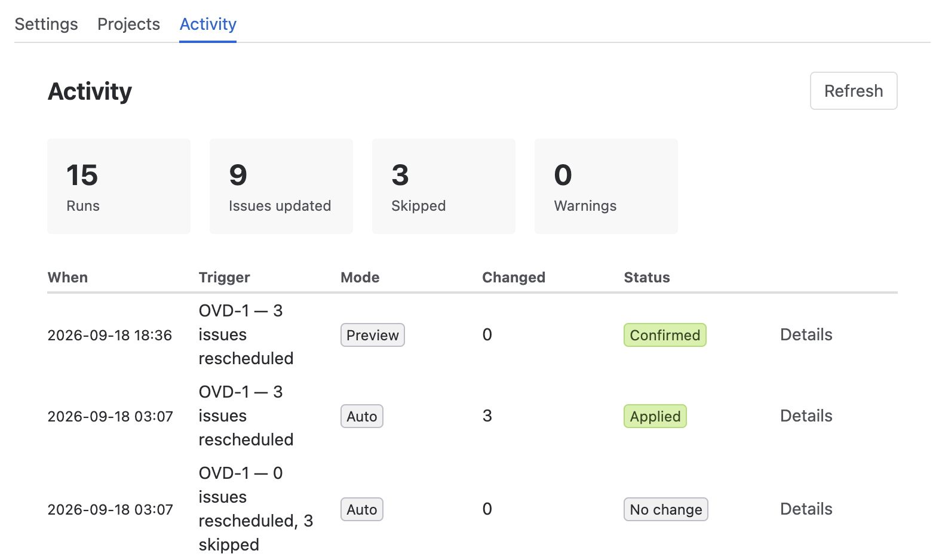The height and width of the screenshot is (560, 939).
Task: Click the Preview mode badge
Action: click(373, 335)
